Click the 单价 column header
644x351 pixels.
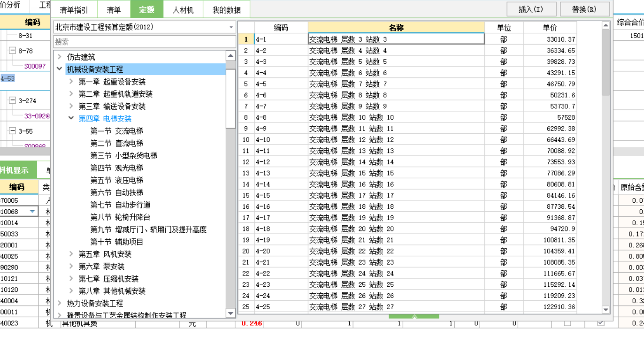click(x=550, y=27)
